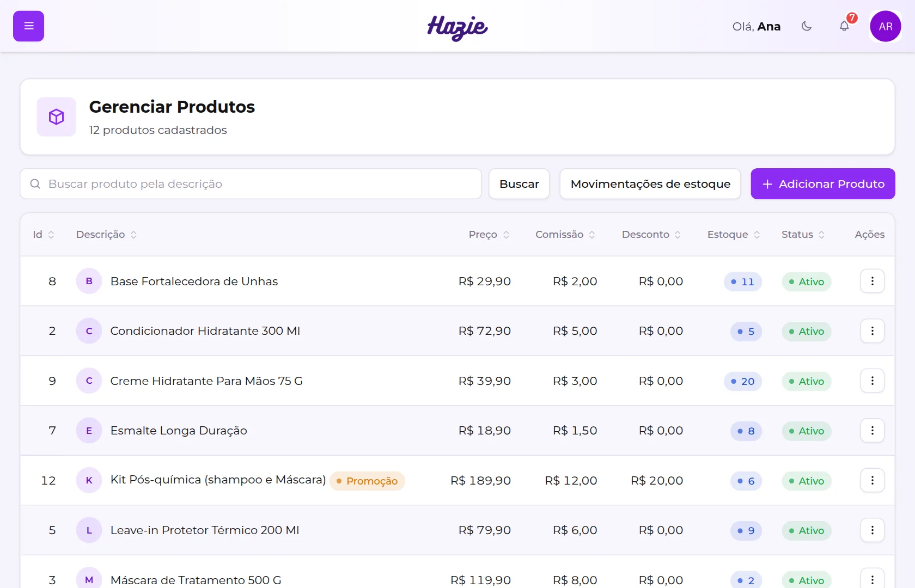This screenshot has height=588, width=915.
Task: Click stock badge 20 for Creme Hidratante
Action: point(743,381)
